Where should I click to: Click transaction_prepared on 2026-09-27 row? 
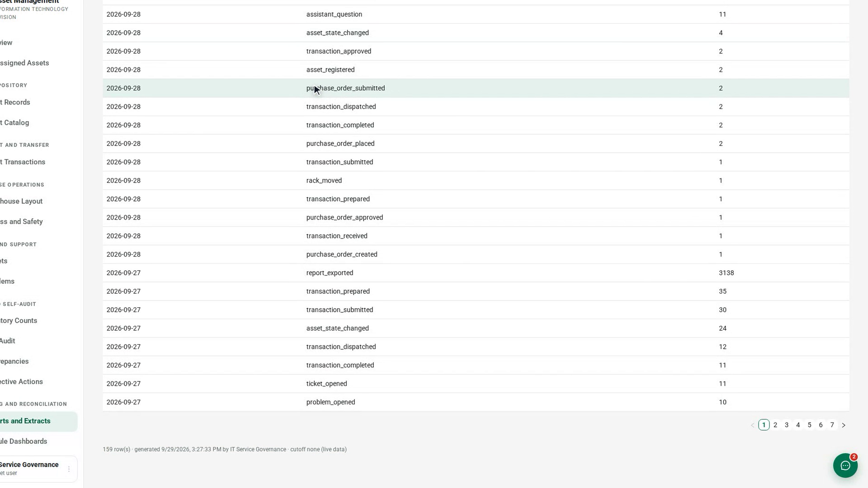pyautogui.click(x=338, y=291)
